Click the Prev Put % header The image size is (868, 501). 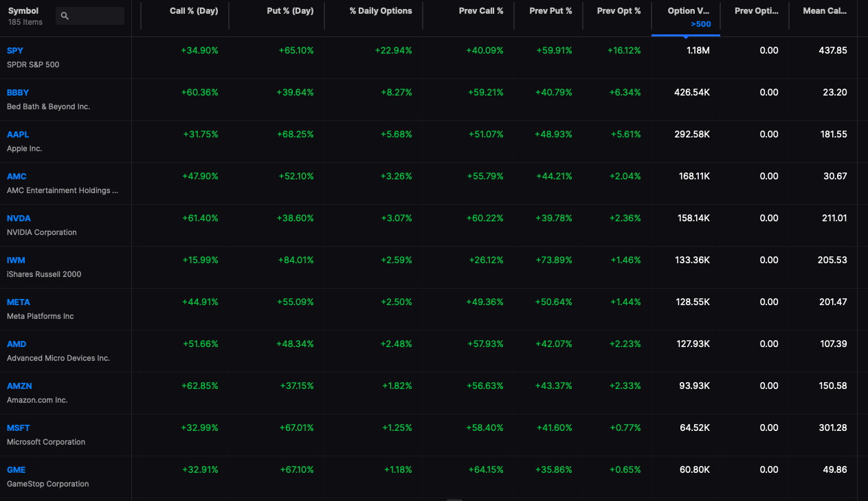[x=550, y=11]
